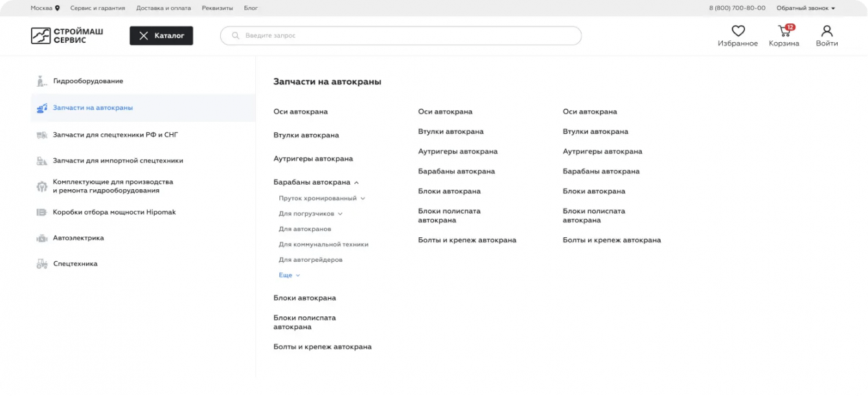Expand Пруток хромированный chevron
868x396 pixels.
point(363,198)
